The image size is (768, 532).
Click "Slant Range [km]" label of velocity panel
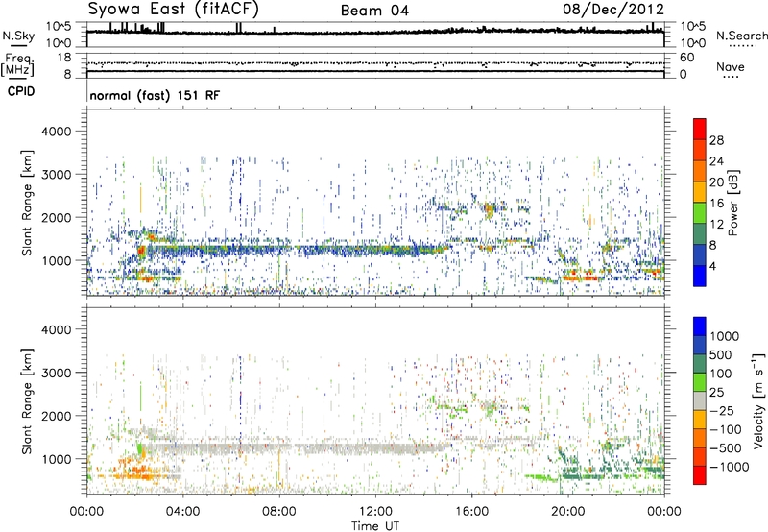tap(27, 400)
